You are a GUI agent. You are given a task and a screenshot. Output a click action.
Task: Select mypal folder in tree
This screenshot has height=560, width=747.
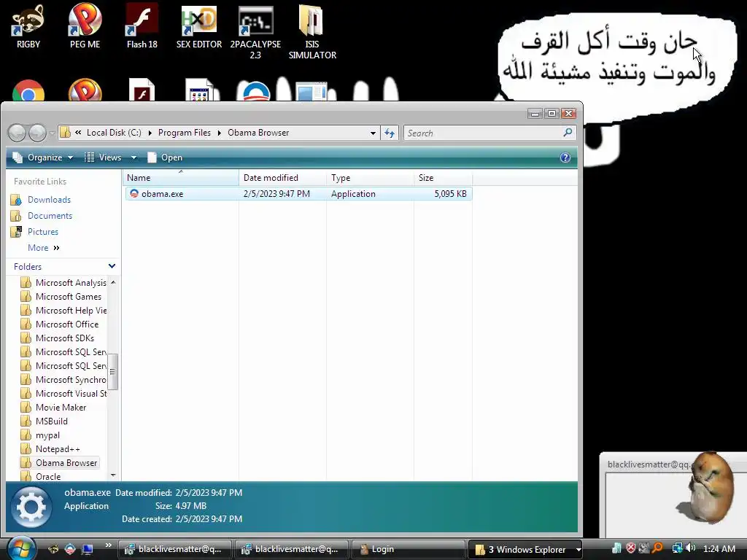click(40, 435)
